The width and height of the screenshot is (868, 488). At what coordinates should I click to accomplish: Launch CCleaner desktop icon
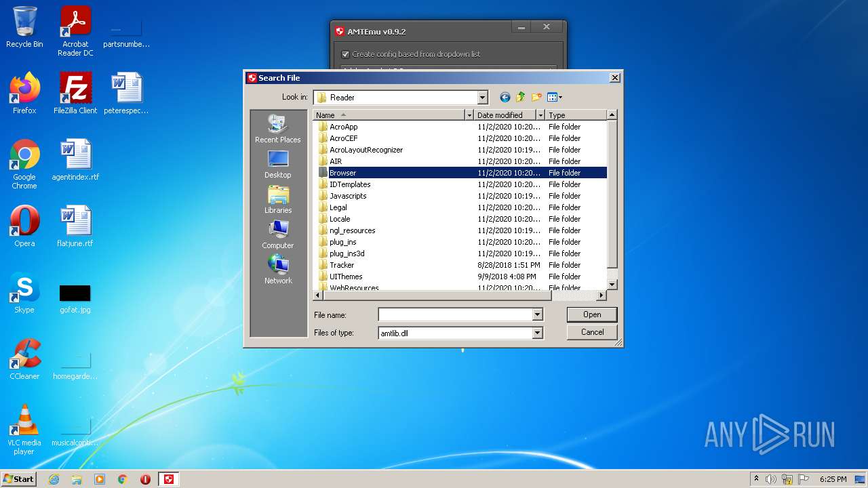24,359
